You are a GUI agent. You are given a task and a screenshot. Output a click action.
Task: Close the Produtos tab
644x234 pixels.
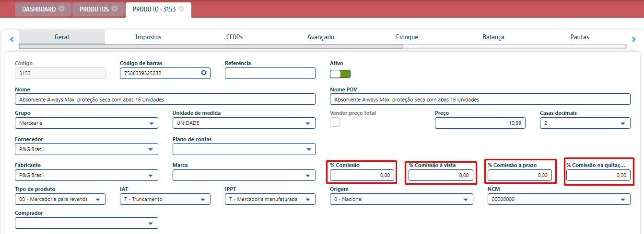[114, 9]
